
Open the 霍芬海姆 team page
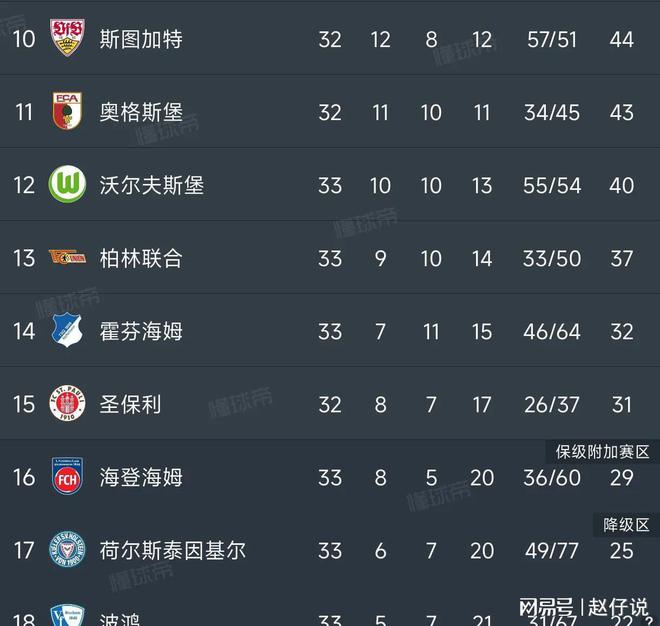(x=141, y=331)
